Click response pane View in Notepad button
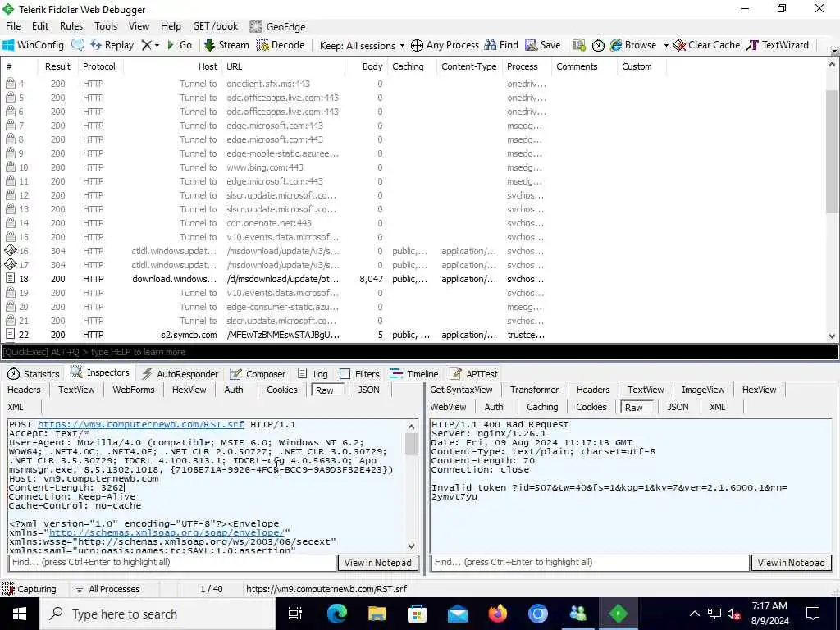The width and height of the screenshot is (840, 630). (792, 563)
